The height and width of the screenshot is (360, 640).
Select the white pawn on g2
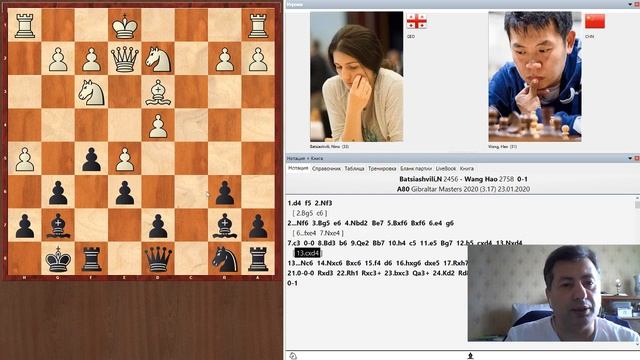58,59
